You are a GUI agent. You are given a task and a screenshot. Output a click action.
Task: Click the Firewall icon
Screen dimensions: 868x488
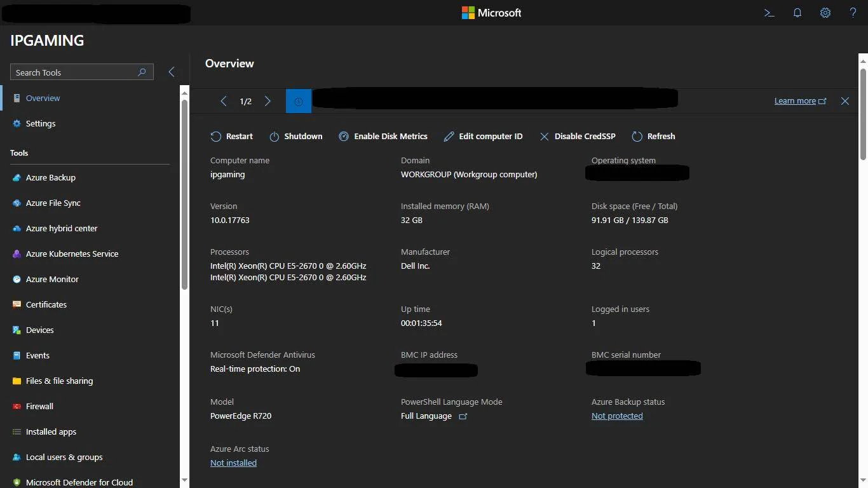point(17,407)
